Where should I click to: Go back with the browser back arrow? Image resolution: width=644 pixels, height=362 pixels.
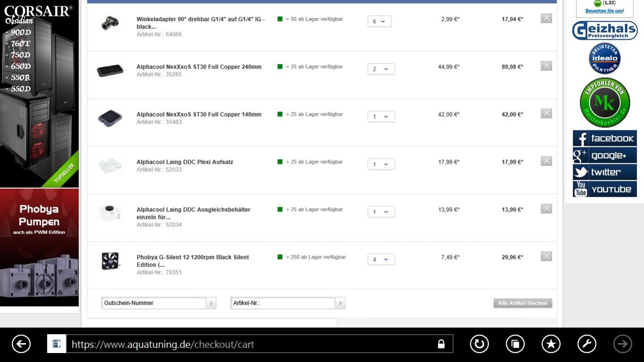coord(21,344)
